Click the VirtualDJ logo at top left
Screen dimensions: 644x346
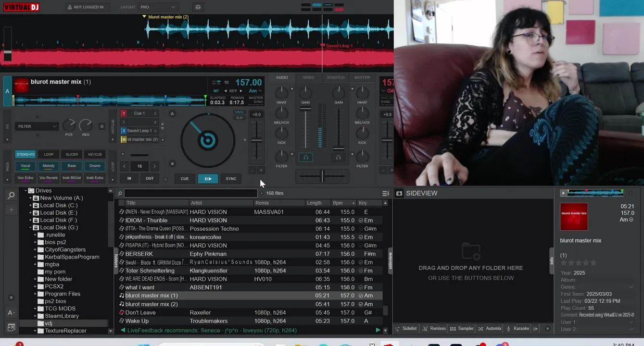click(21, 7)
